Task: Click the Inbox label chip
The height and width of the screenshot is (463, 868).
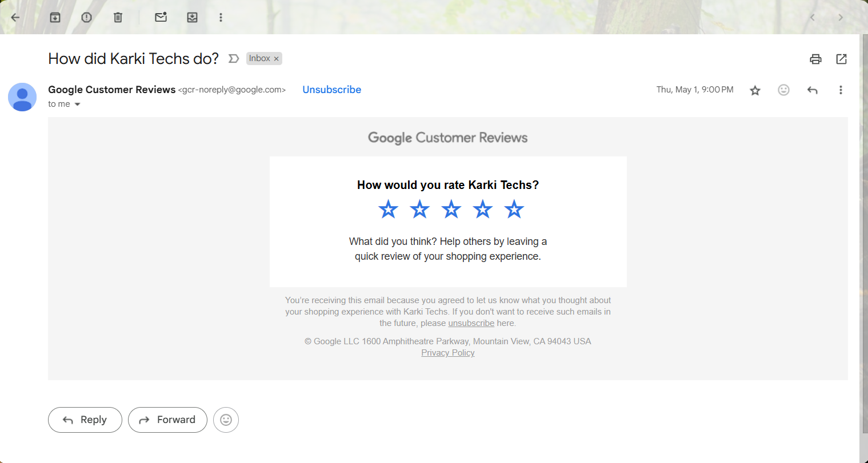Action: [x=259, y=58]
